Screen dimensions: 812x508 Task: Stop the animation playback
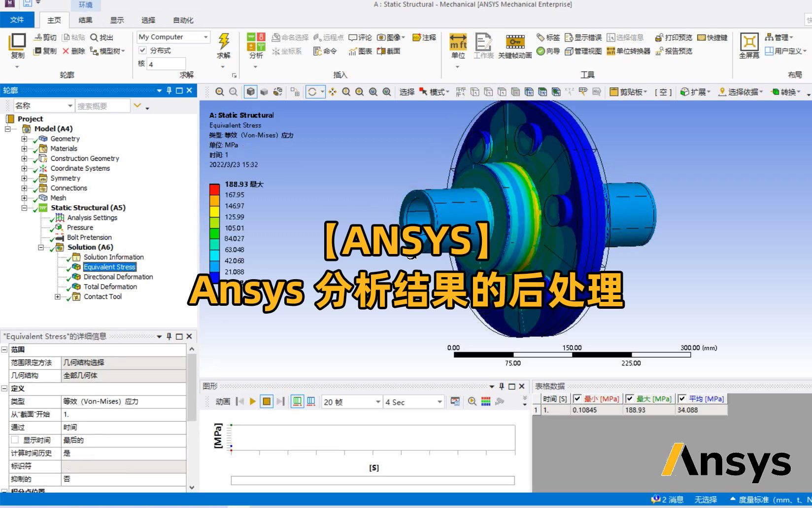[x=267, y=401]
